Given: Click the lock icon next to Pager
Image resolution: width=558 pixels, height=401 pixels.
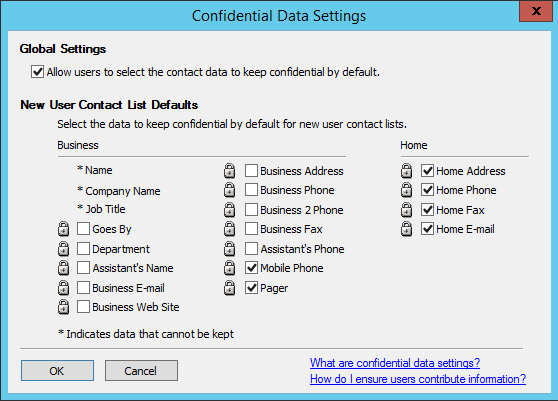Looking at the screenshot, I should point(230,288).
